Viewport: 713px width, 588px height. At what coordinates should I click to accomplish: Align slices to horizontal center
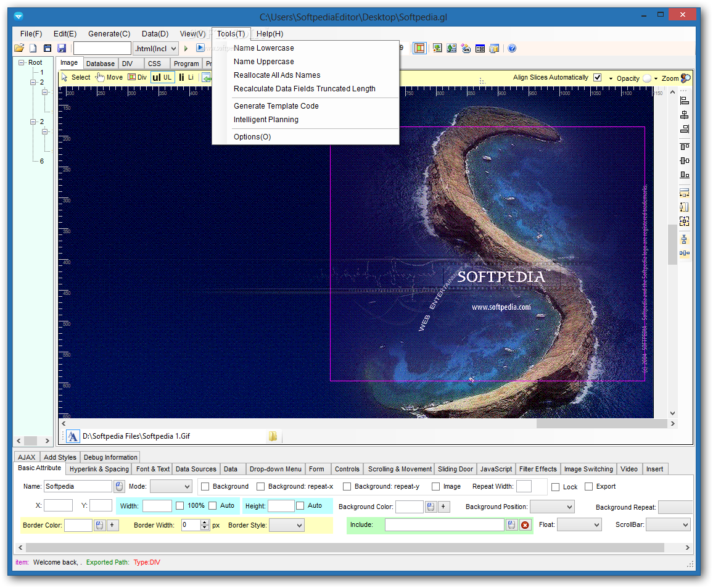(685, 115)
